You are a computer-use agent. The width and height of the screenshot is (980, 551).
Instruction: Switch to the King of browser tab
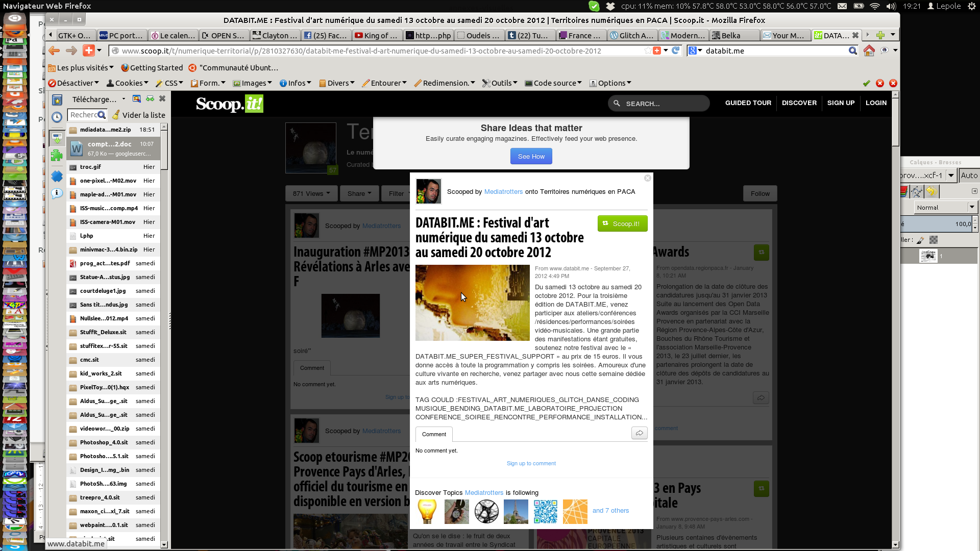[x=376, y=35]
